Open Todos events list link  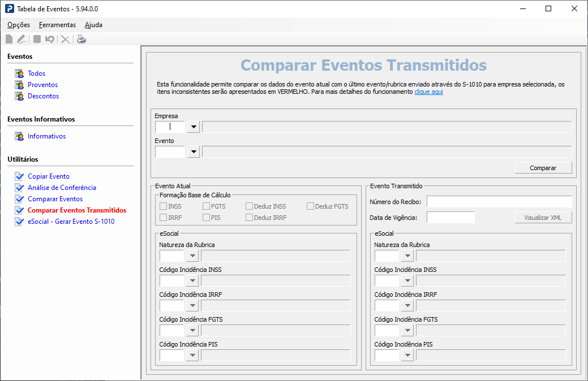coord(36,73)
